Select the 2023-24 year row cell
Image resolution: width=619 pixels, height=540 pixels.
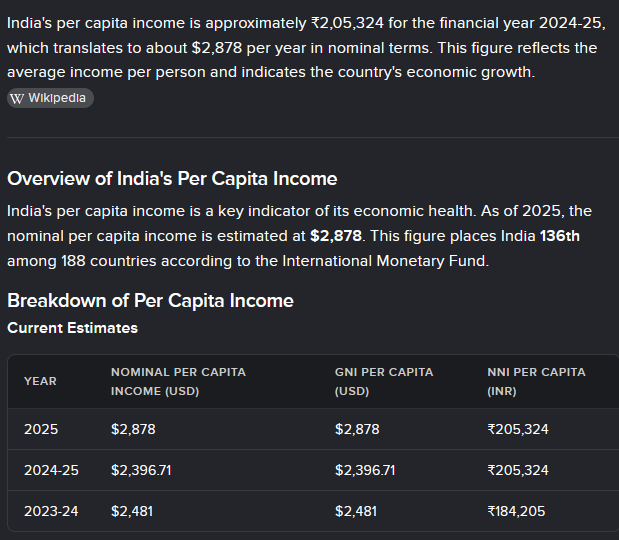click(51, 511)
